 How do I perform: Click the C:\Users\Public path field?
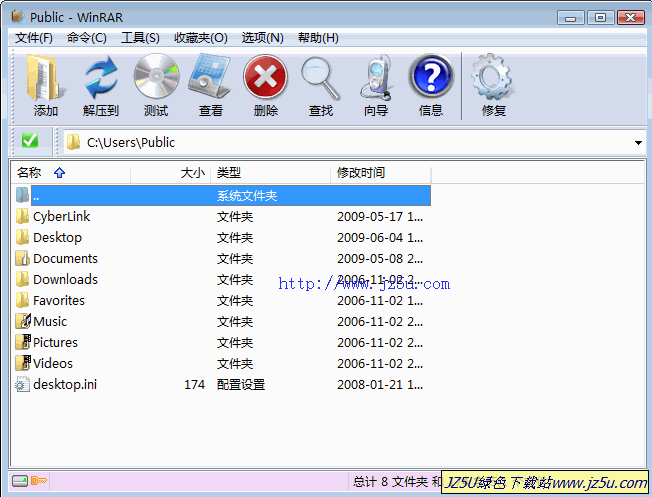tap(354, 142)
